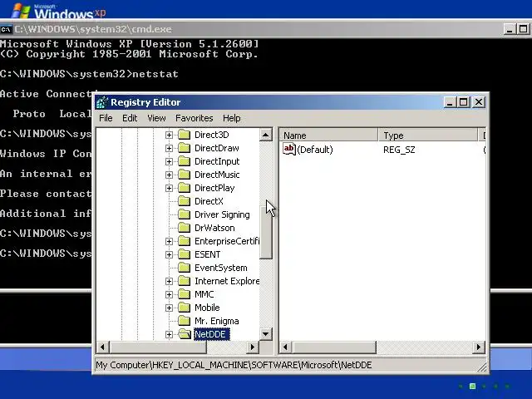Click the EnterpriseCertificates folder icon

pyautogui.click(x=185, y=241)
